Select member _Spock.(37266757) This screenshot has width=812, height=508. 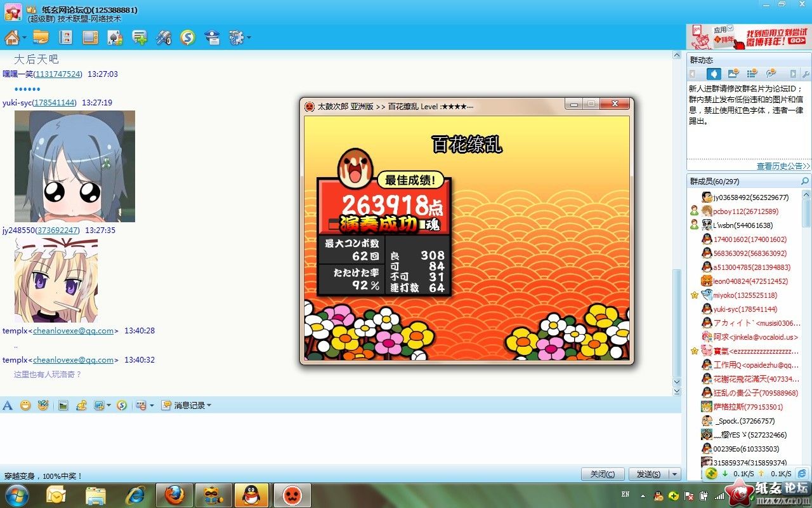click(x=745, y=420)
